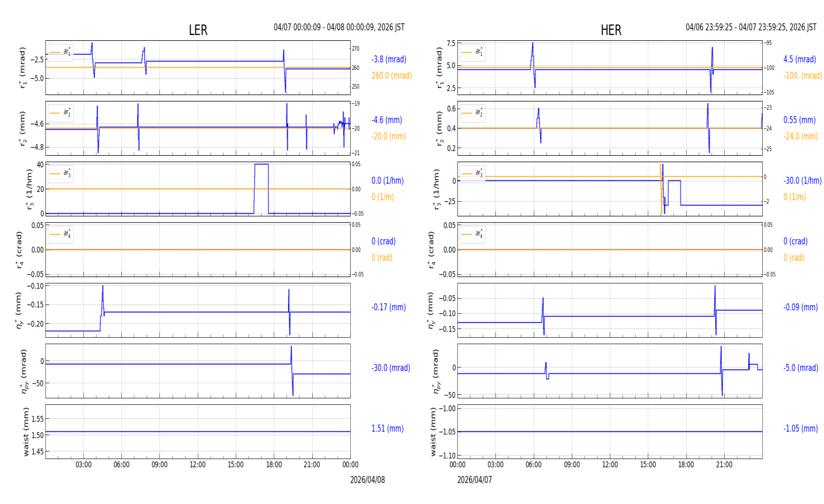Click the HER value '-24.0 (mm)'
Image resolution: width=824 pixels, height=504 pixels.
pyautogui.click(x=801, y=136)
